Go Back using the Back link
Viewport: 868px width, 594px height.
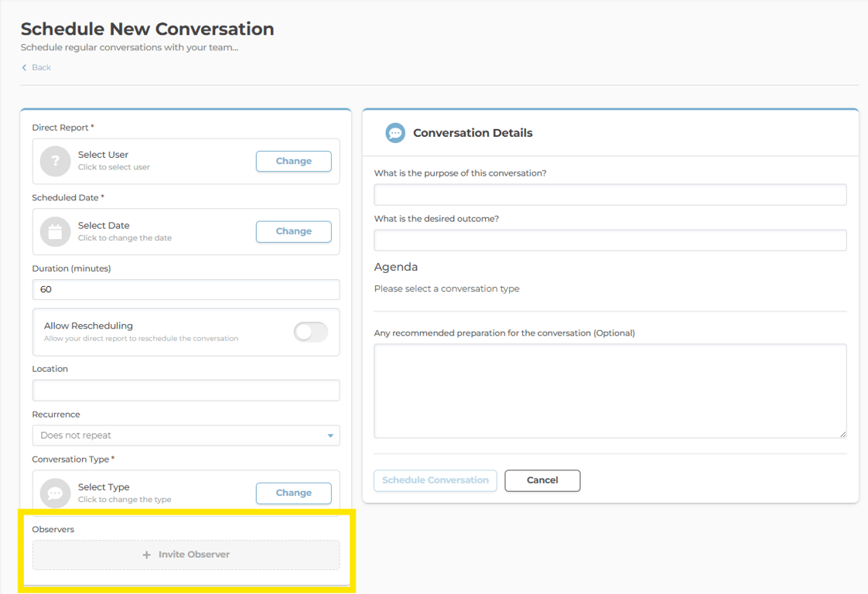(x=41, y=68)
